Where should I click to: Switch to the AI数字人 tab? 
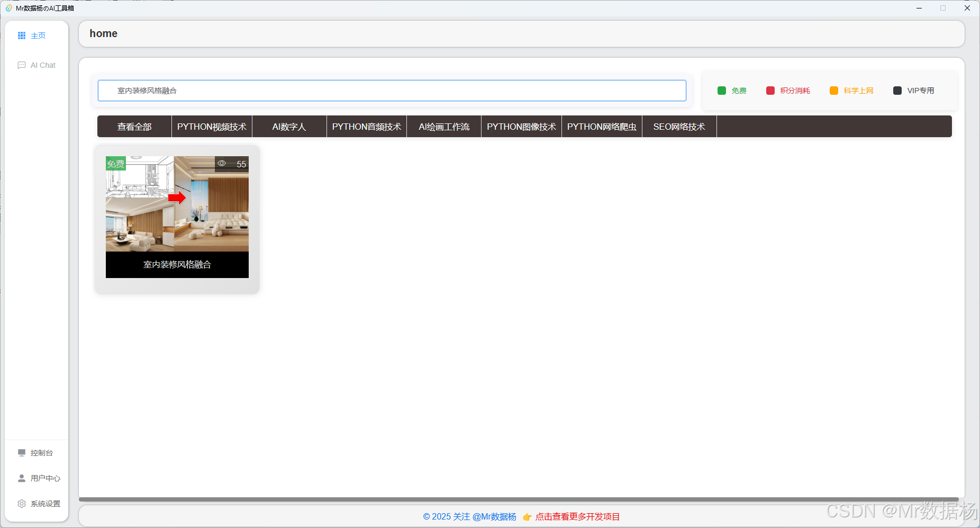click(289, 127)
